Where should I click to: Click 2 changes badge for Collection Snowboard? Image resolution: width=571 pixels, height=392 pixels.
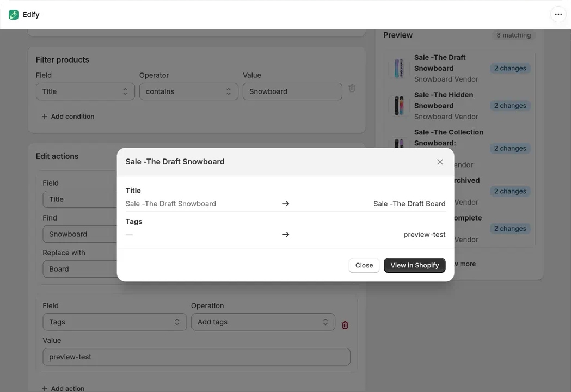coord(510,148)
